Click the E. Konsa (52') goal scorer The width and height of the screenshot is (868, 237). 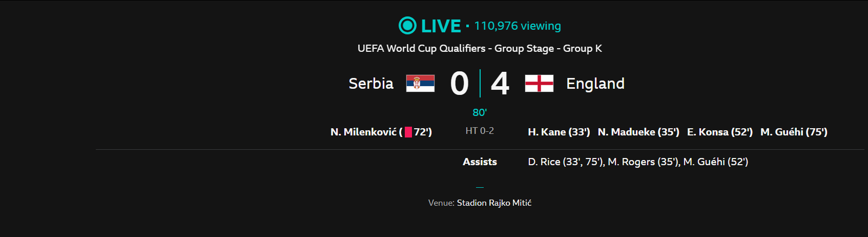pos(720,132)
